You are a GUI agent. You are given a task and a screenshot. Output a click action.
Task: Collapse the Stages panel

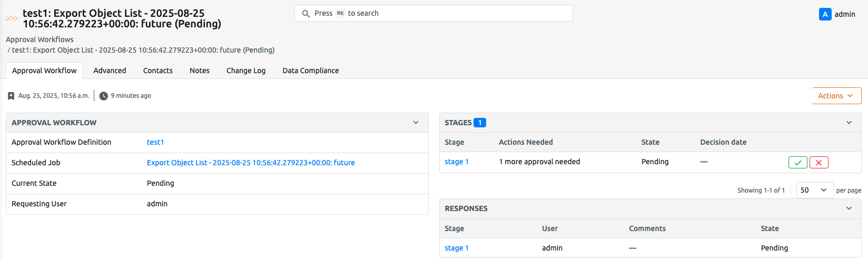coord(849,123)
